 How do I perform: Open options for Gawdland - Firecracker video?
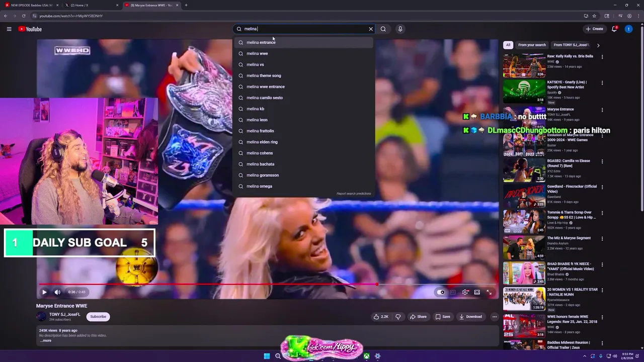pos(602,187)
